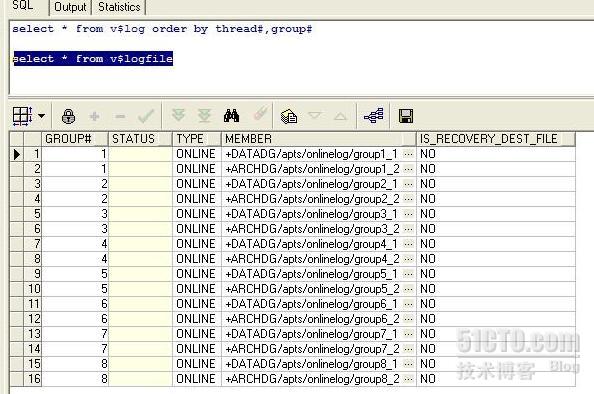Click the IS_RECOVERY_DEST_FILE column header
Image resolution: width=594 pixels, height=394 pixels.
tap(496, 139)
